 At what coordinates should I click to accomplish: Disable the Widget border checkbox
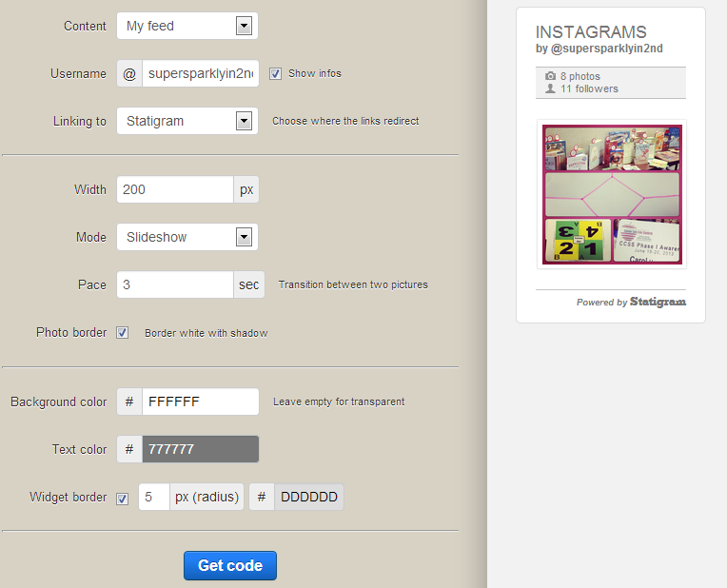coord(123,499)
